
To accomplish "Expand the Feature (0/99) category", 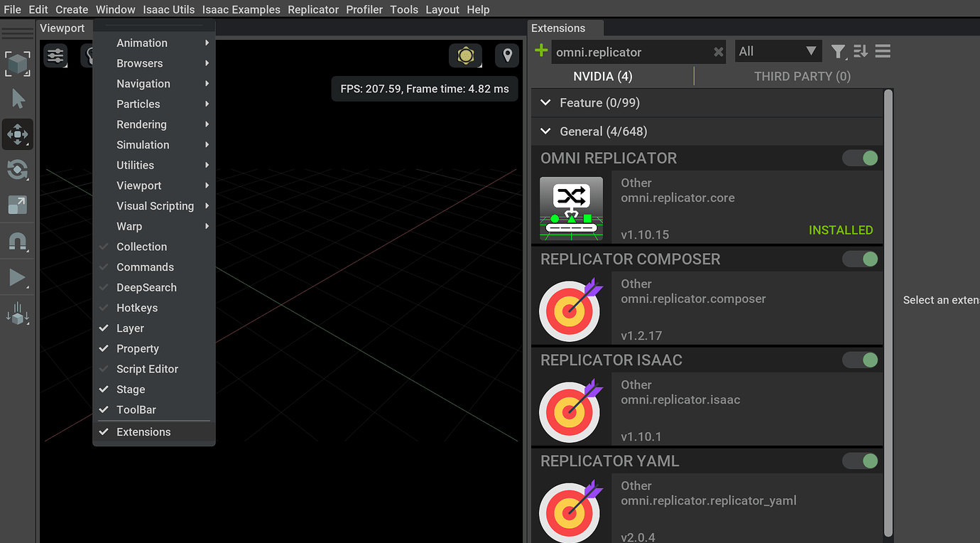I will pos(545,102).
